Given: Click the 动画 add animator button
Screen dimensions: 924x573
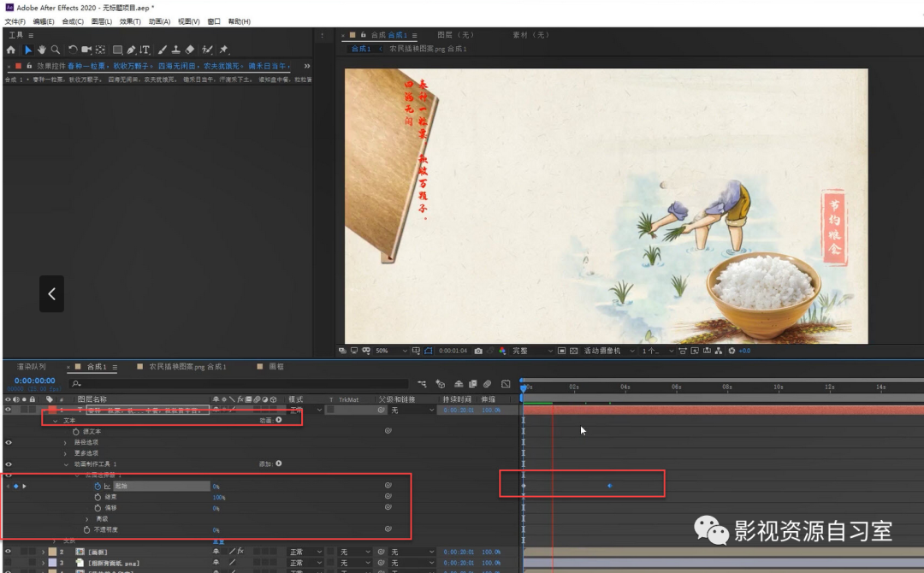Looking at the screenshot, I should pyautogui.click(x=279, y=420).
